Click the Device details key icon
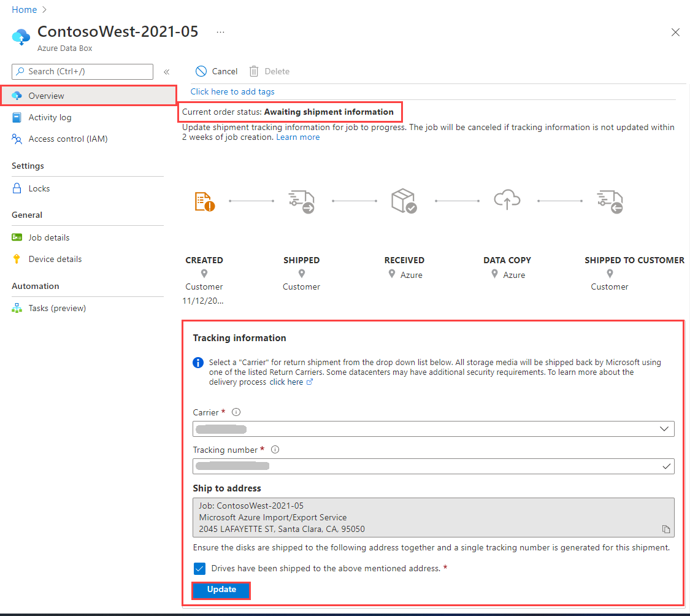Screen dimensions: 690x616 (17, 259)
